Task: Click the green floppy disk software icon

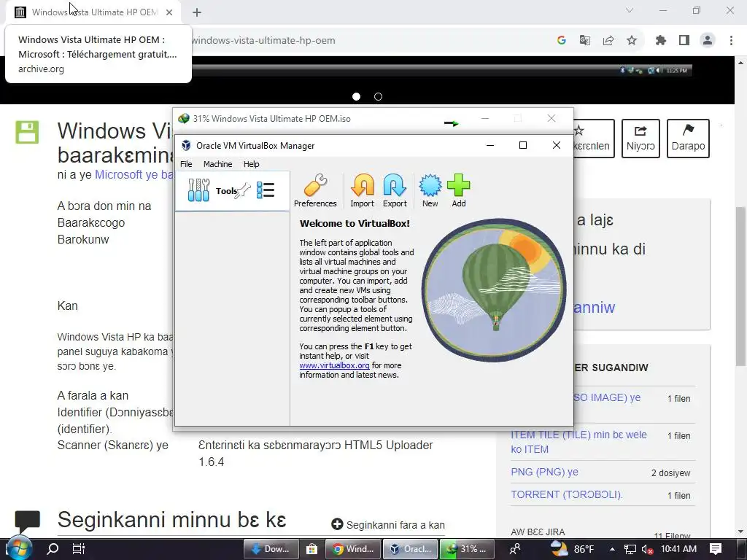Action: coord(27,132)
